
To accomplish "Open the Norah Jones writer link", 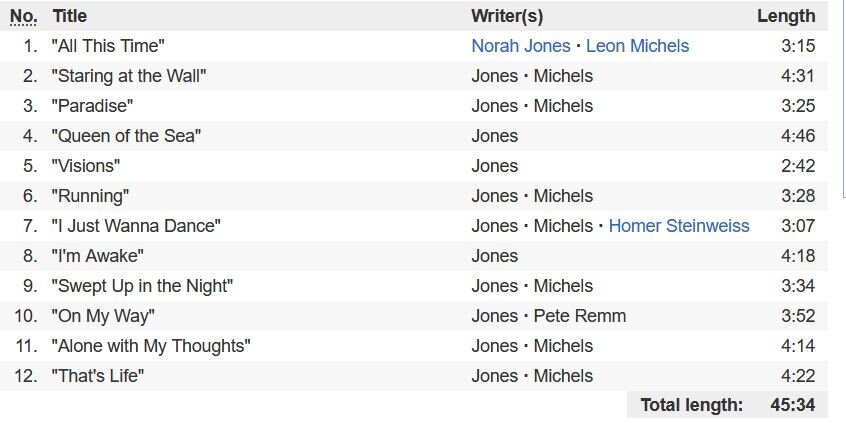I will pyautogui.click(x=521, y=46).
